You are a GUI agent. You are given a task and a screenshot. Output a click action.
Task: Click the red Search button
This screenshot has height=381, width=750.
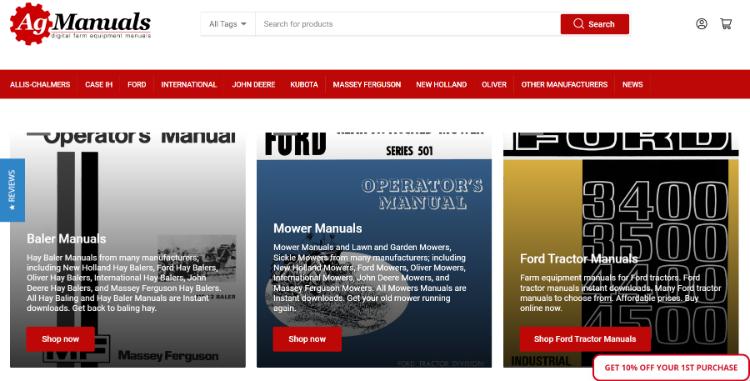[595, 24]
